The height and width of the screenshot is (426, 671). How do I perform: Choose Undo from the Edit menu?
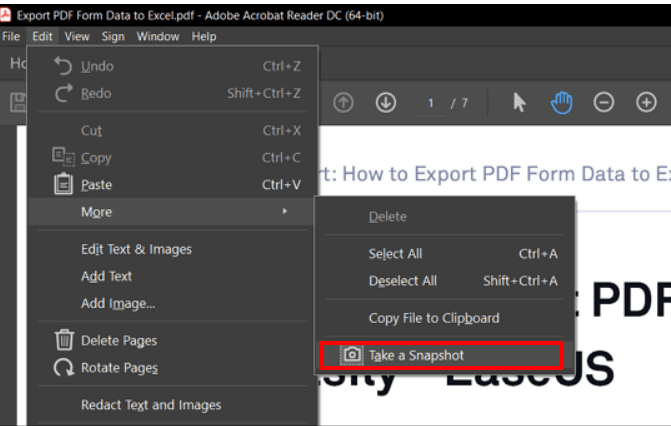point(172,66)
